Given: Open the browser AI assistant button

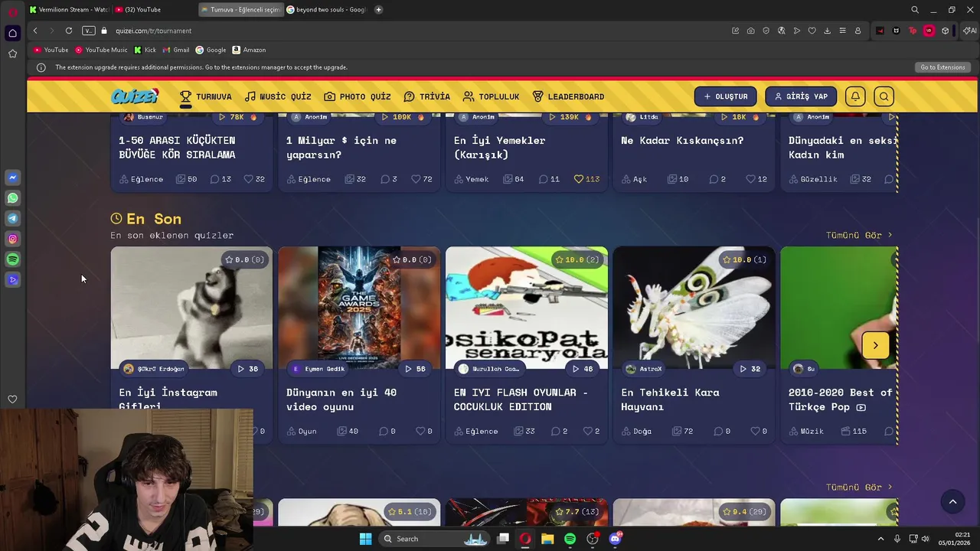Looking at the screenshot, I should (x=970, y=31).
